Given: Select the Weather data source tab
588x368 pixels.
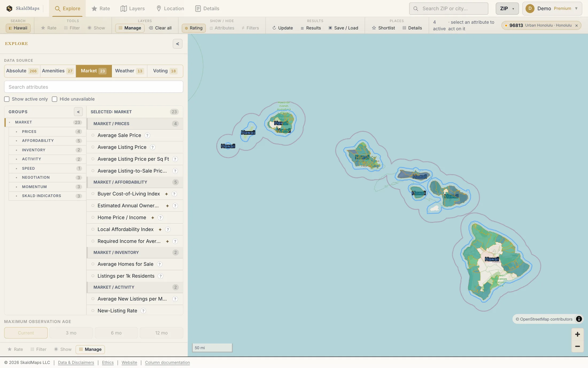Looking at the screenshot, I should point(129,71).
